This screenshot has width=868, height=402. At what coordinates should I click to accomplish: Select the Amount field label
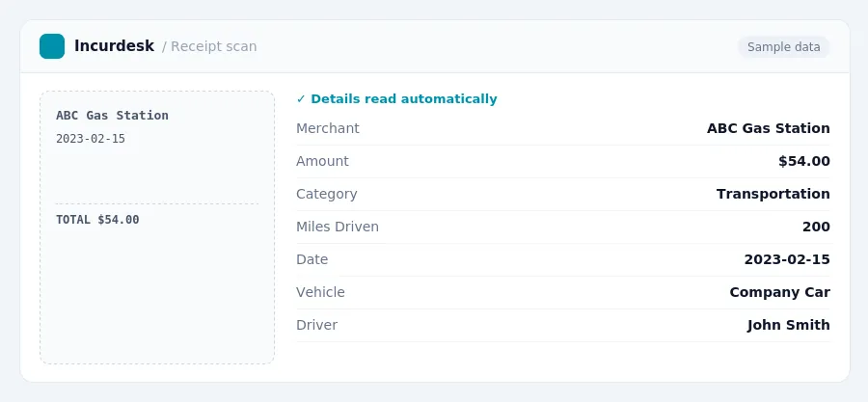click(322, 161)
